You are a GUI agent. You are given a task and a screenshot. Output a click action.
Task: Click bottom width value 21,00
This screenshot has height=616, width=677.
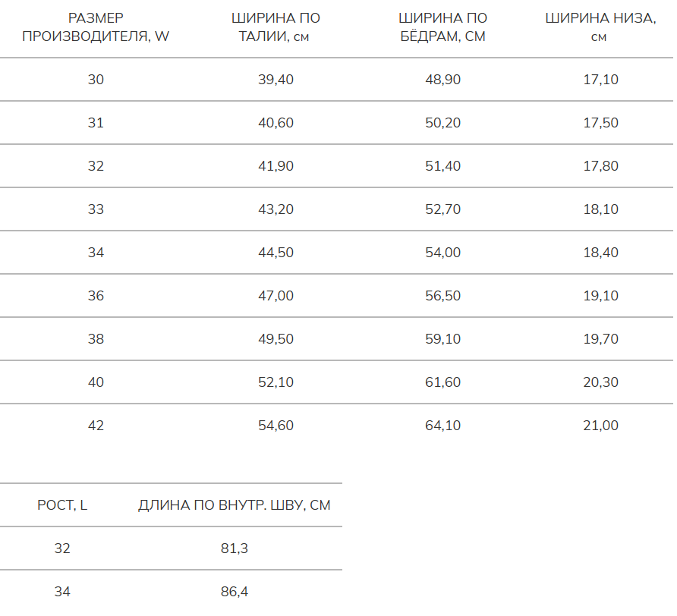click(600, 425)
